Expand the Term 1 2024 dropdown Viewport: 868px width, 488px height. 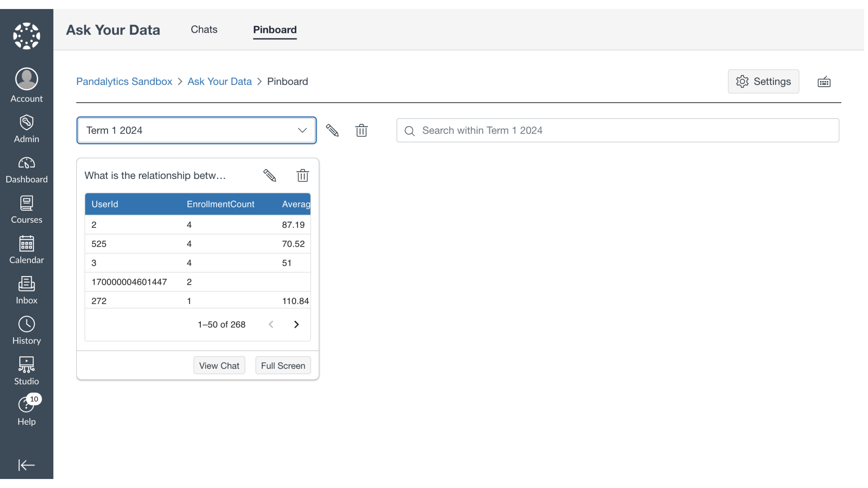pos(302,130)
